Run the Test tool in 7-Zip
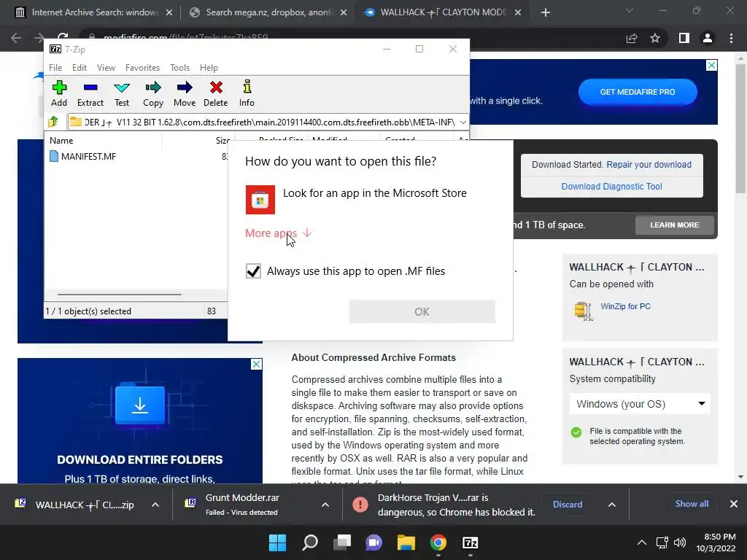The height and width of the screenshot is (560, 747). tap(122, 94)
